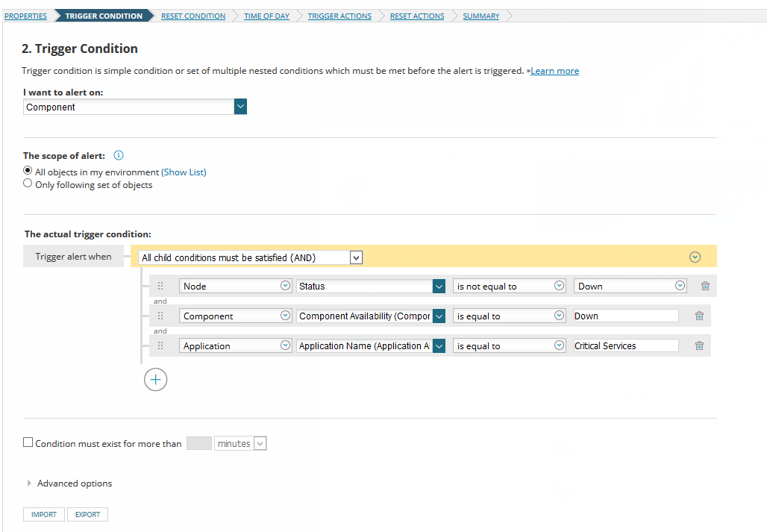
Task: Click the Import button
Action: (44, 514)
